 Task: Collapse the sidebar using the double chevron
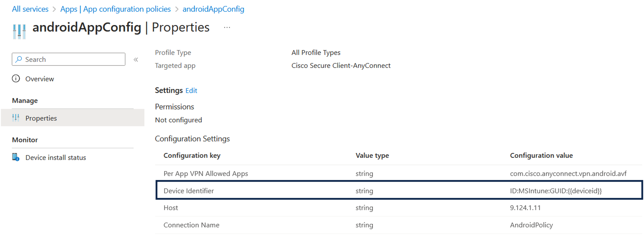point(136,59)
